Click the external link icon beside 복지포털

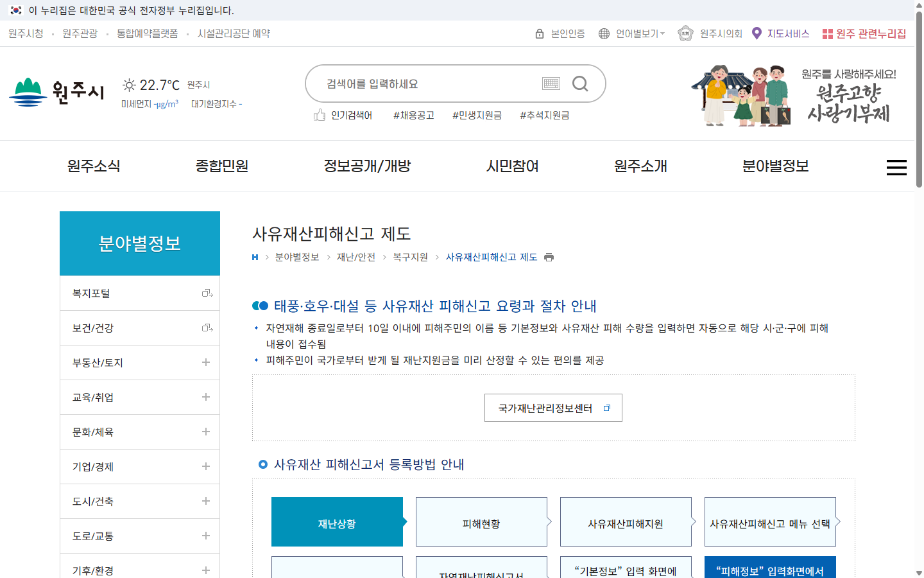(x=207, y=293)
